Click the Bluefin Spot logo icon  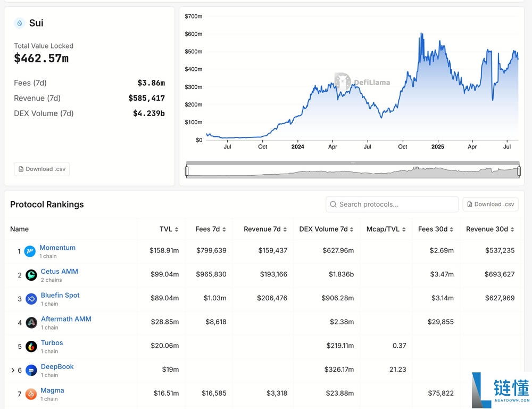[x=31, y=299]
